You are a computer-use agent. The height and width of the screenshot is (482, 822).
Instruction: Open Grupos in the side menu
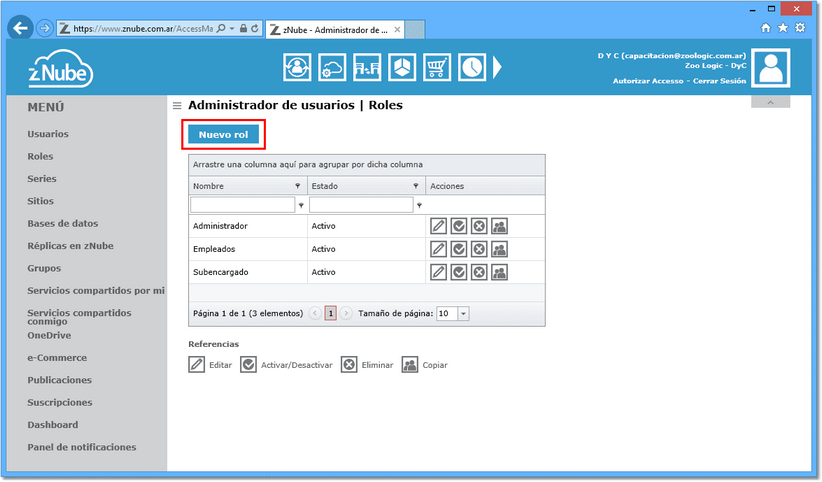coord(44,269)
